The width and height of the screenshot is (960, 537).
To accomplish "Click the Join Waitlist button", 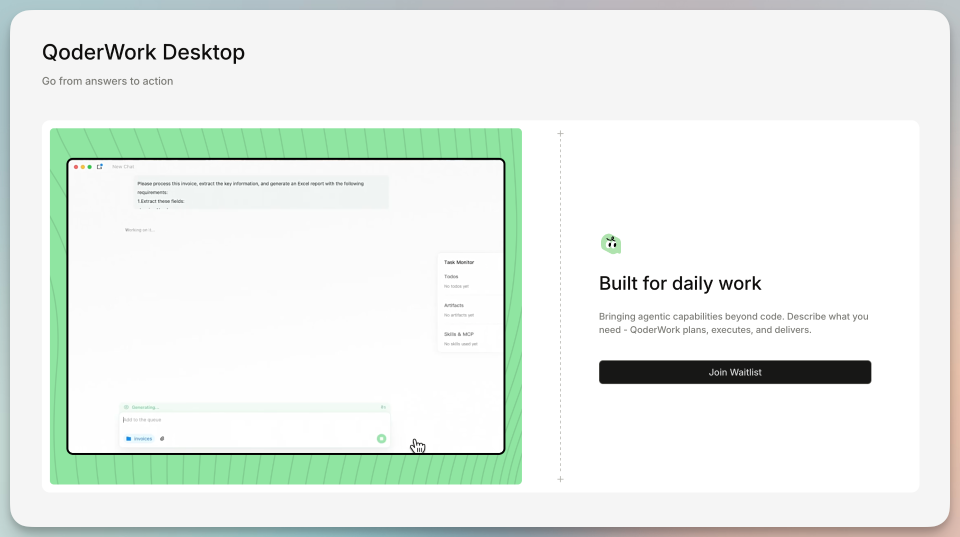I will point(735,372).
